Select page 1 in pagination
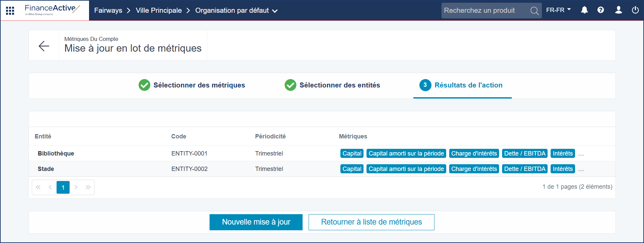This screenshot has height=243, width=644. 63,187
